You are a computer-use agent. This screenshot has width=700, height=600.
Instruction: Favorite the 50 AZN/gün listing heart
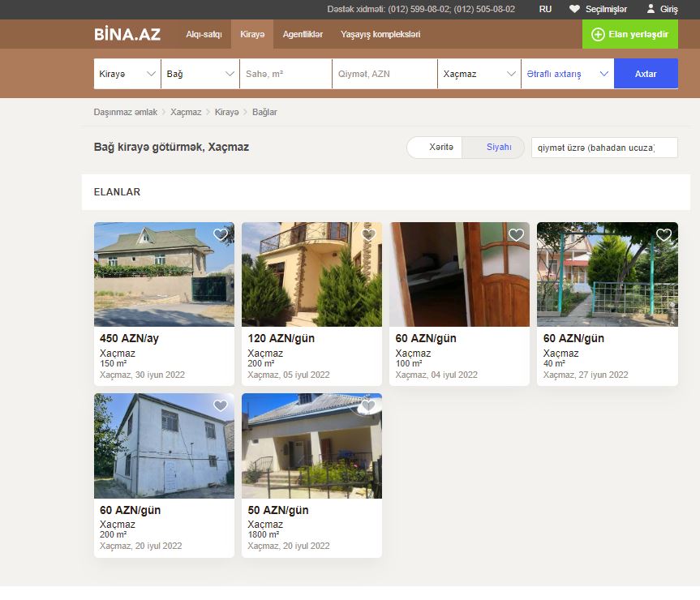click(x=368, y=405)
